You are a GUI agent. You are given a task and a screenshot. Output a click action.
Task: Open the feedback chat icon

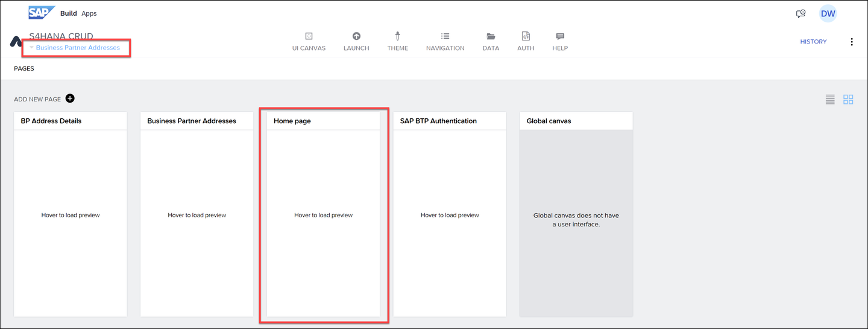tap(801, 13)
